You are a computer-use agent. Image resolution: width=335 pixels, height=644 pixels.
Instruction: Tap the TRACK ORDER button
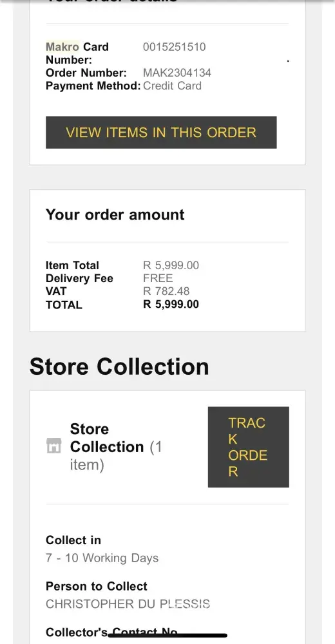tap(248, 447)
